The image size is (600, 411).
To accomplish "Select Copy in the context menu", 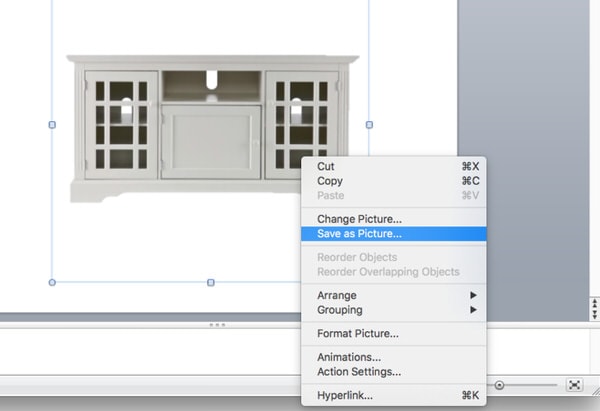I will (x=330, y=181).
